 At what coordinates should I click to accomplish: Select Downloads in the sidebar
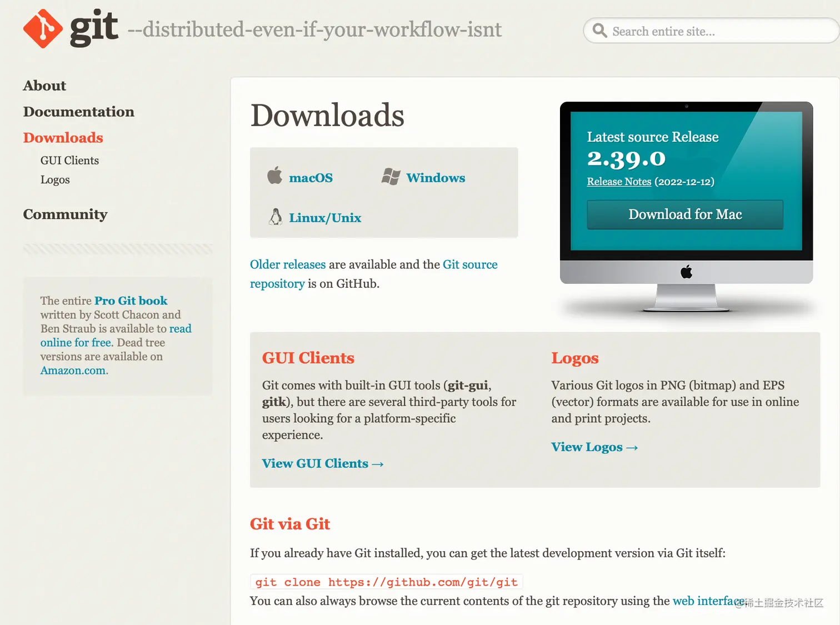coord(63,138)
